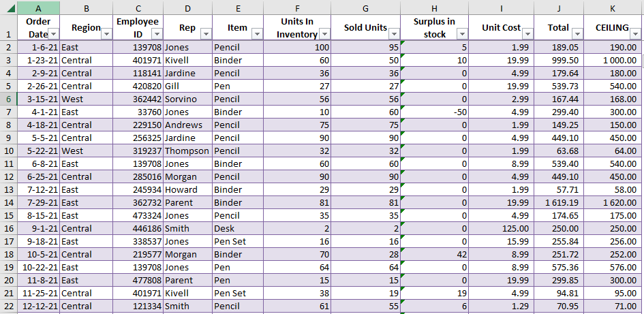Select the Surplus cell showing -50

click(x=435, y=112)
